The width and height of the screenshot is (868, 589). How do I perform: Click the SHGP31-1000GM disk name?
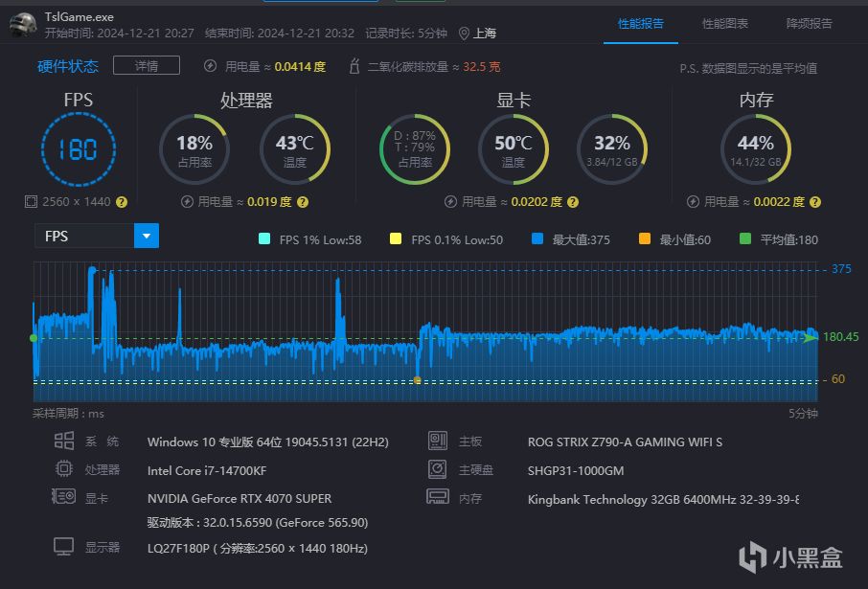coord(576,470)
